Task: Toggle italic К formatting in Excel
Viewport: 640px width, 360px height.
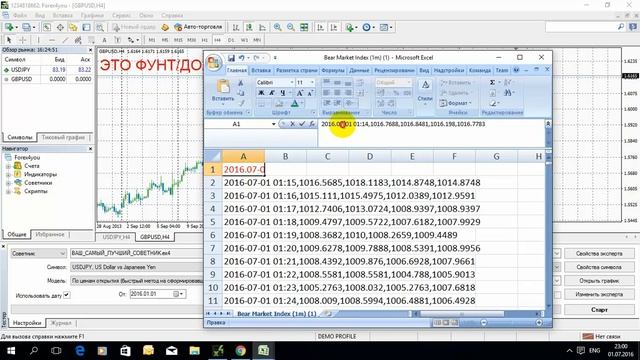Action: pos(271,93)
